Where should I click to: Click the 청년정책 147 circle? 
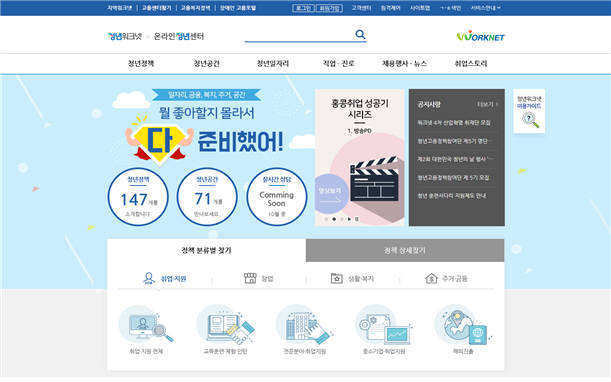coord(138,197)
